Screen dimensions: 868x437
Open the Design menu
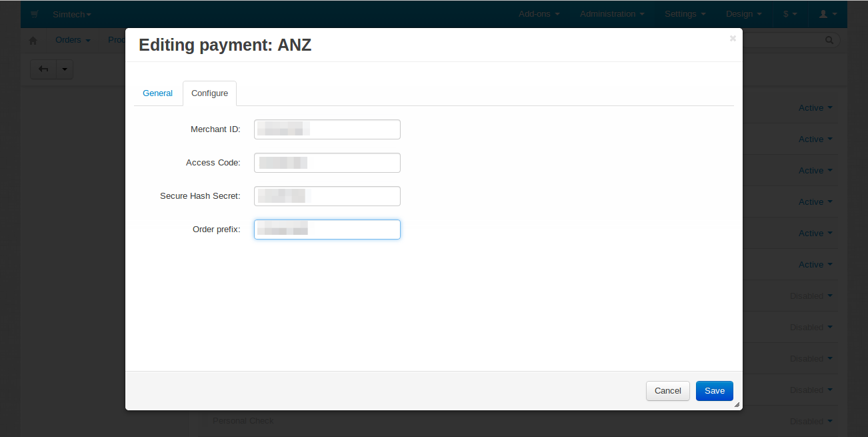point(744,14)
